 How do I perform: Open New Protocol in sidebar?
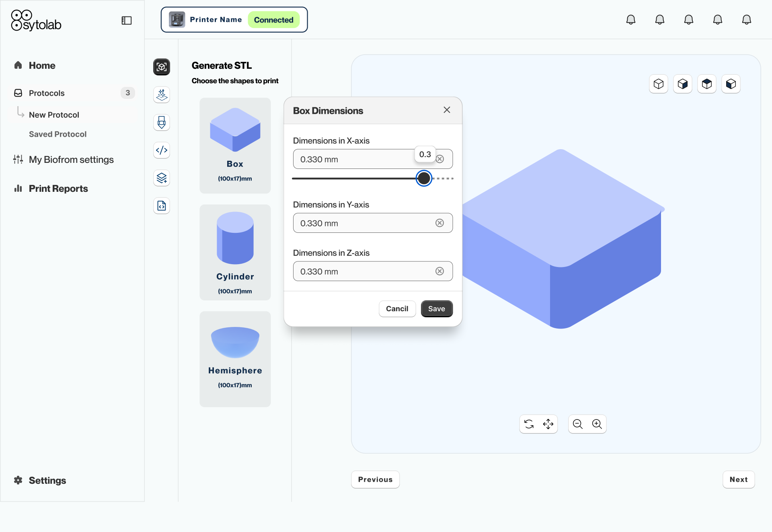click(x=54, y=115)
